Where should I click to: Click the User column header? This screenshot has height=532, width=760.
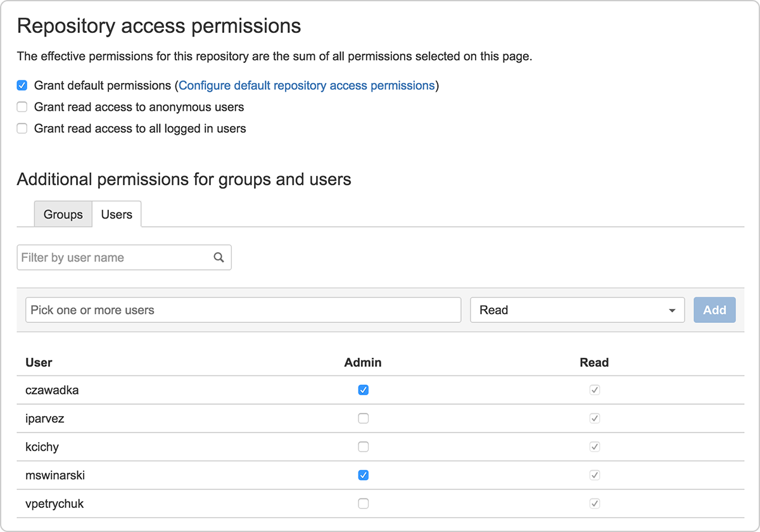39,362
